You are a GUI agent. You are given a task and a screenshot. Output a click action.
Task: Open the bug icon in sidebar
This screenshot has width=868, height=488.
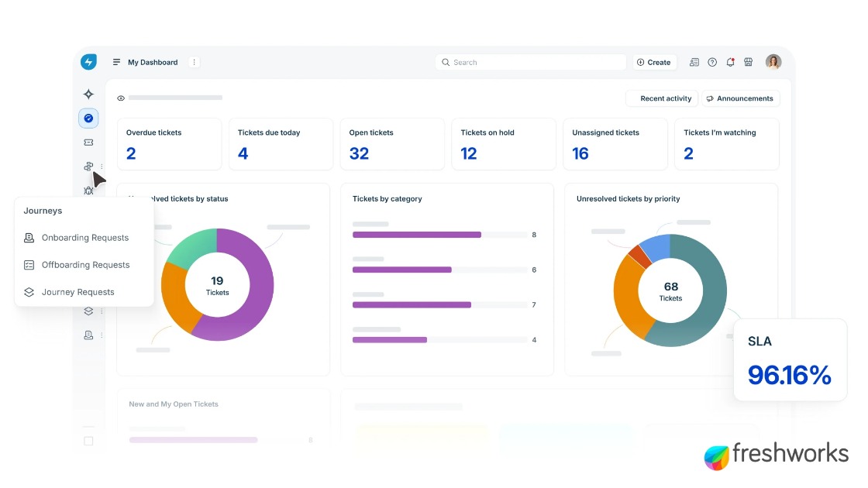pos(88,191)
